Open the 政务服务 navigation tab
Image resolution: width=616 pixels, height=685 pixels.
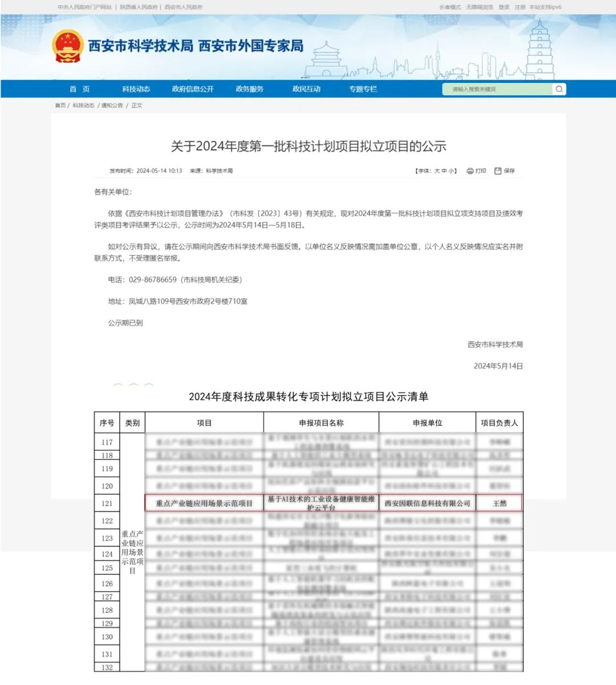coord(250,89)
